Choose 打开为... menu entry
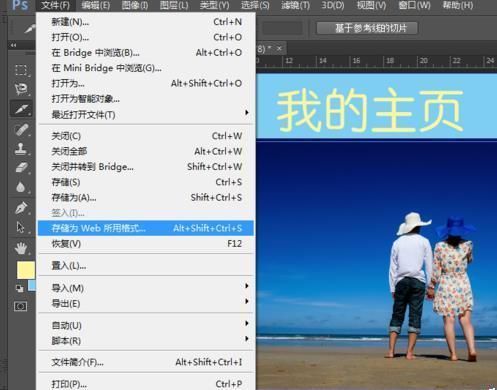497x390 pixels. click(x=146, y=83)
